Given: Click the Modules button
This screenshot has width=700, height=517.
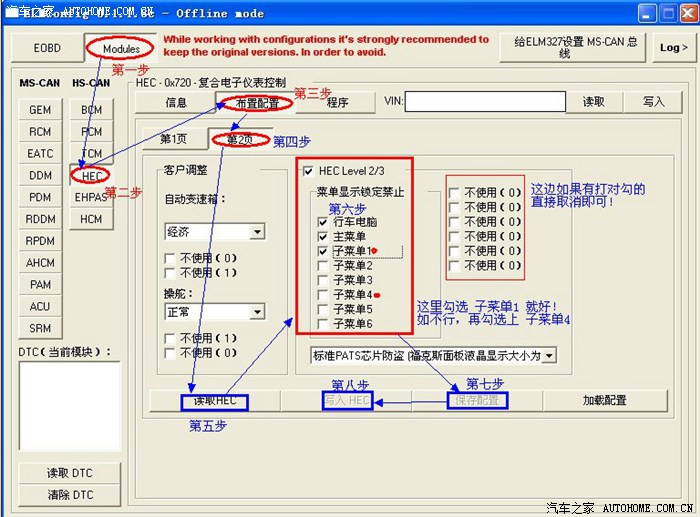Looking at the screenshot, I should pos(121,48).
